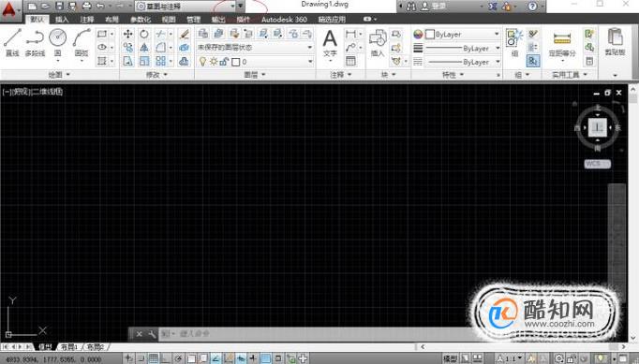Click the WCS coordinate system button
The height and width of the screenshot is (364, 639).
coord(597,164)
